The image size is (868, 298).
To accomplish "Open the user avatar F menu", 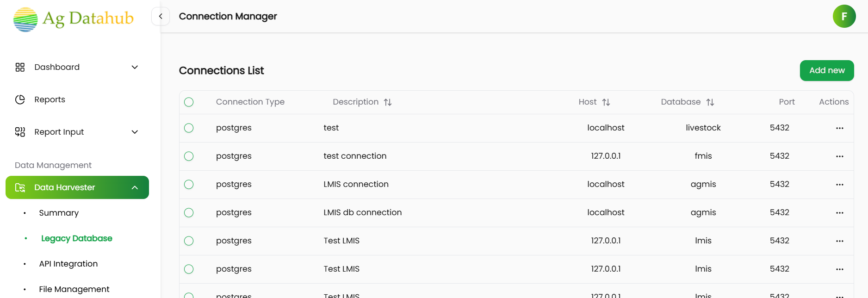I will pyautogui.click(x=844, y=16).
